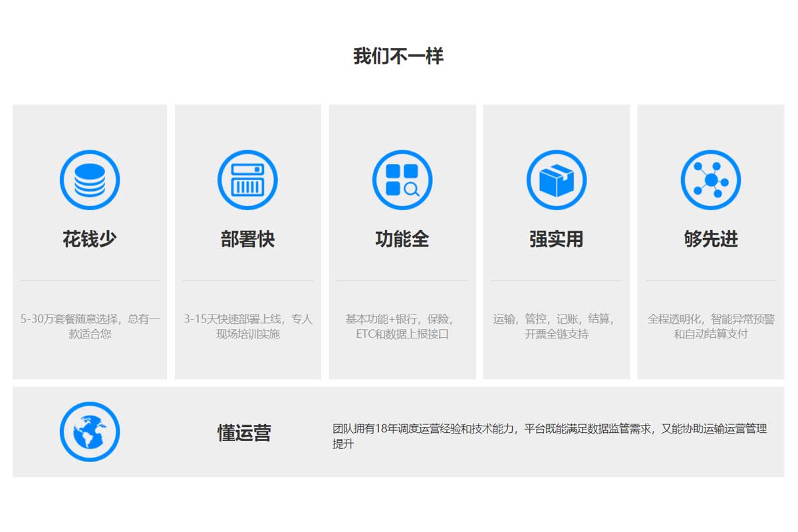This screenshot has width=798, height=532.
Task: Click the 5-30万套餐随意选择 description text
Action: [x=90, y=326]
